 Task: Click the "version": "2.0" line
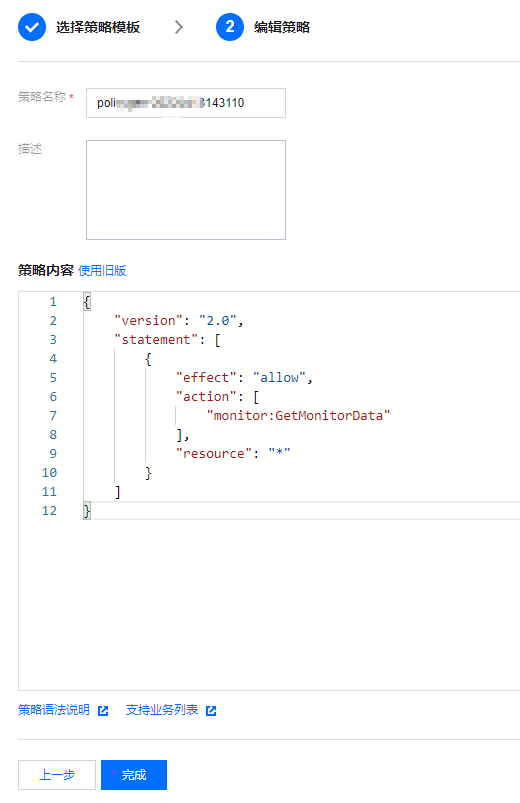click(x=179, y=321)
